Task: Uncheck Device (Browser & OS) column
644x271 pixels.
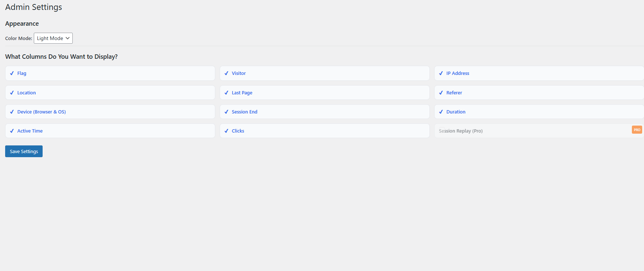Action: 12,112
